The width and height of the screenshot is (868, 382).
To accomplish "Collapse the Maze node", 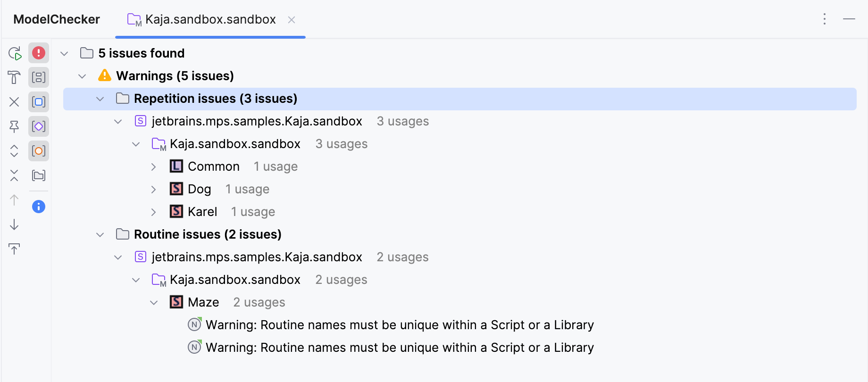I will click(153, 302).
